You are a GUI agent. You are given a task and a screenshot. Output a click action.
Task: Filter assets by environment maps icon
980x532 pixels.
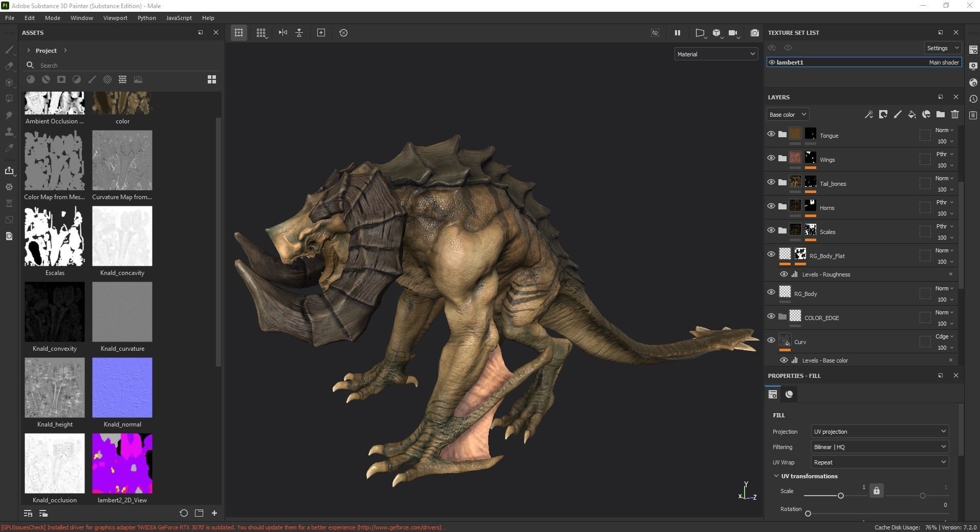coord(138,79)
